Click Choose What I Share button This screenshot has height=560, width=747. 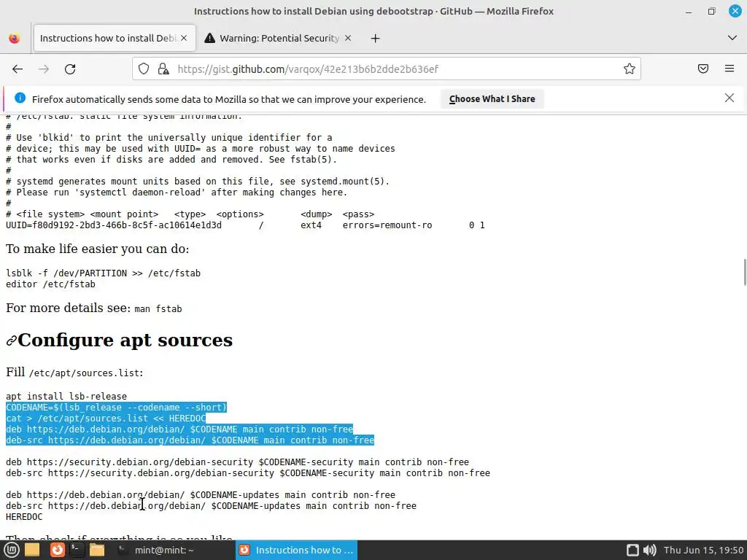tap(492, 99)
